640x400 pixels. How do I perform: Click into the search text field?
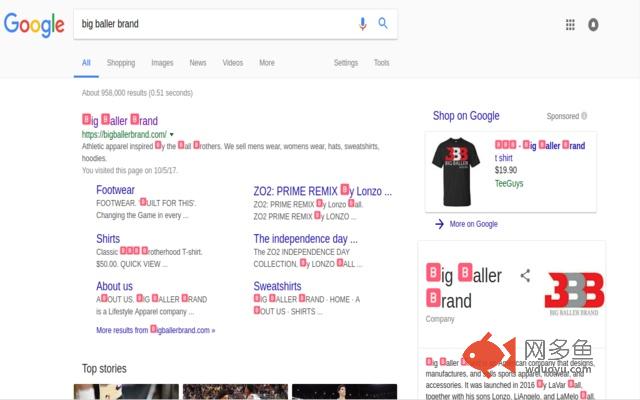point(212,24)
